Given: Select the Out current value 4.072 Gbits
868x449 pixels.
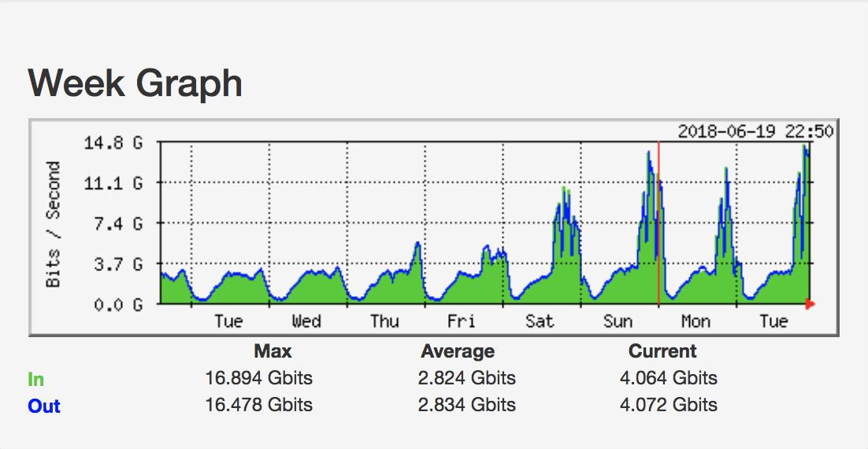Looking at the screenshot, I should pos(669,405).
